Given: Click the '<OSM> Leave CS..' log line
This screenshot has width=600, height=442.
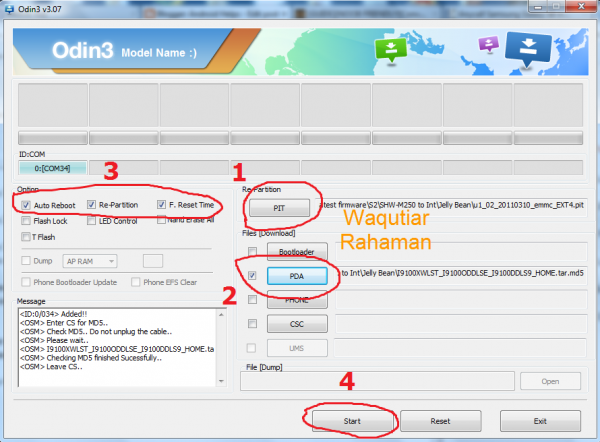Looking at the screenshot, I should point(51,367).
